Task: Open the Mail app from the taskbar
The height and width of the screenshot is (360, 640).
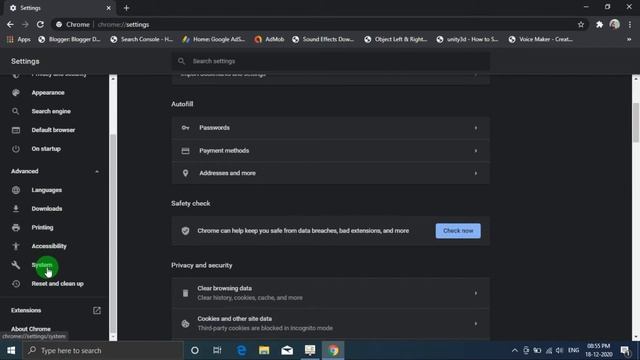Action: pos(287,350)
